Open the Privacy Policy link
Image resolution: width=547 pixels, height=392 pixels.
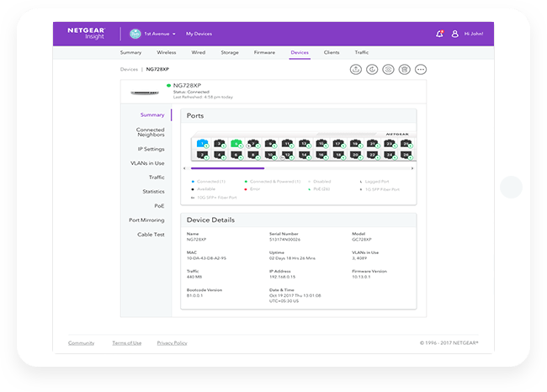tap(172, 343)
